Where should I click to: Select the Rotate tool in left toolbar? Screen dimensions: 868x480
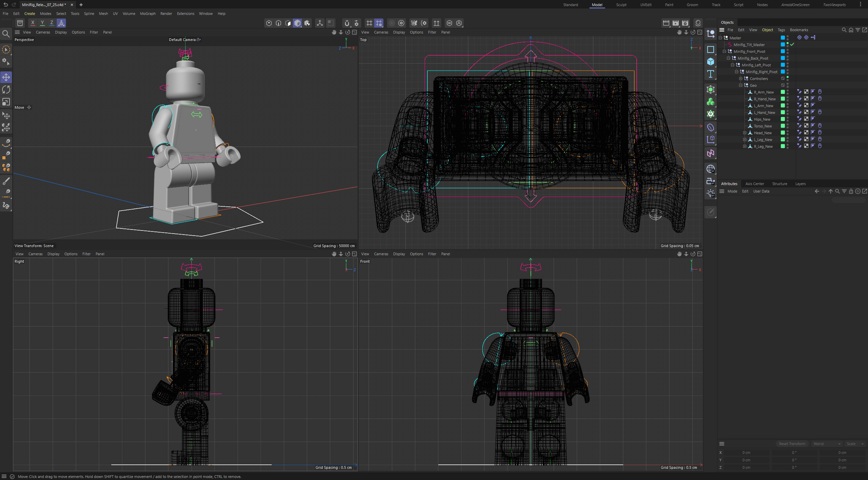(6, 89)
